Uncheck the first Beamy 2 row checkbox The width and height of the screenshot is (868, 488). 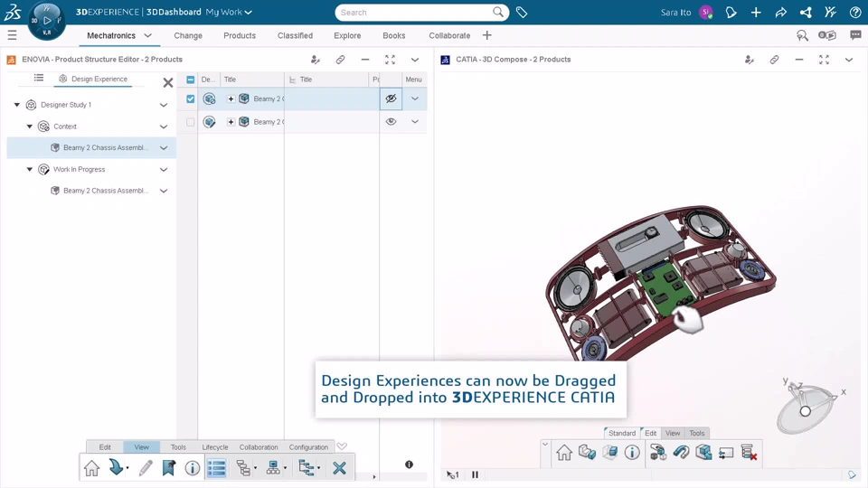click(x=191, y=99)
